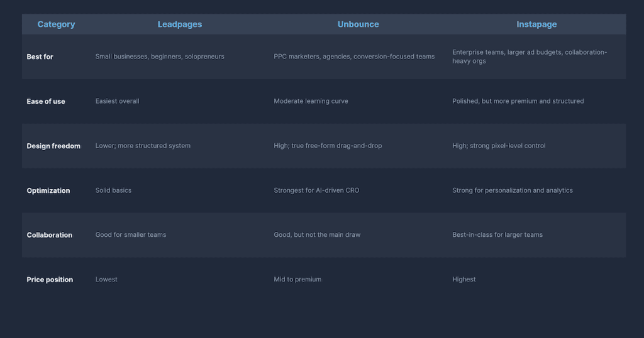Screen dimensions: 644x338
Task: Click 'Strongest for AI-driven CRO' cell
Action: coord(316,190)
